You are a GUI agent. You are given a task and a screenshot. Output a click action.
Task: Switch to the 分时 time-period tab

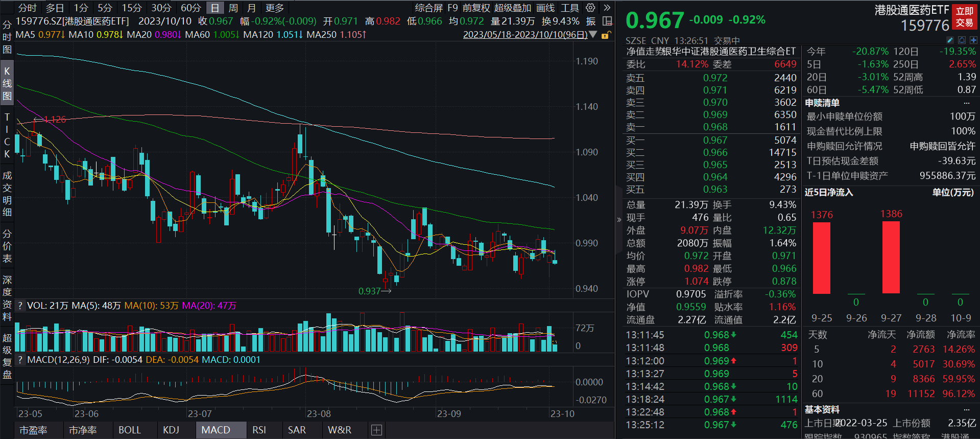(28, 8)
